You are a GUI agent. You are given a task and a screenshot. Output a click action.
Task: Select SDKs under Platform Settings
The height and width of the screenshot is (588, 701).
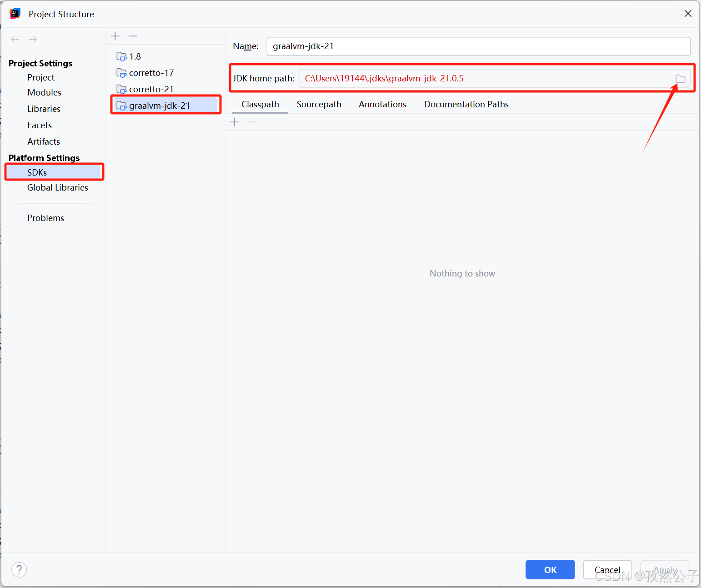point(54,172)
